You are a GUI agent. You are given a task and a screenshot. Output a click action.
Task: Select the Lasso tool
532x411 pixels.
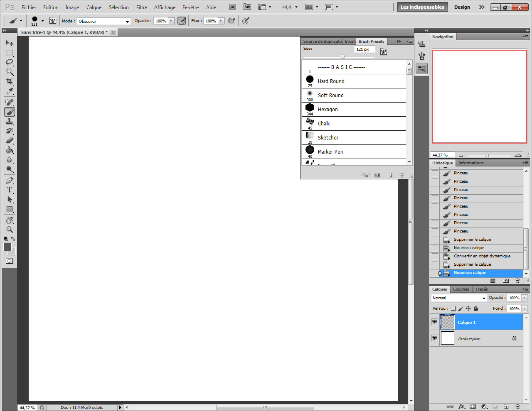[9, 62]
